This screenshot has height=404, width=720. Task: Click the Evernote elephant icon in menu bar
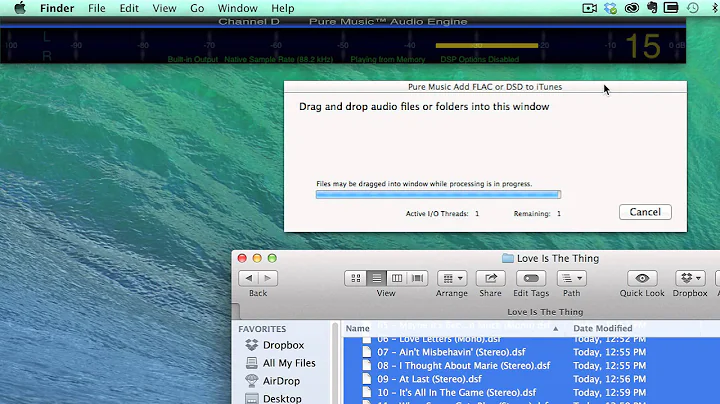coord(652,7)
